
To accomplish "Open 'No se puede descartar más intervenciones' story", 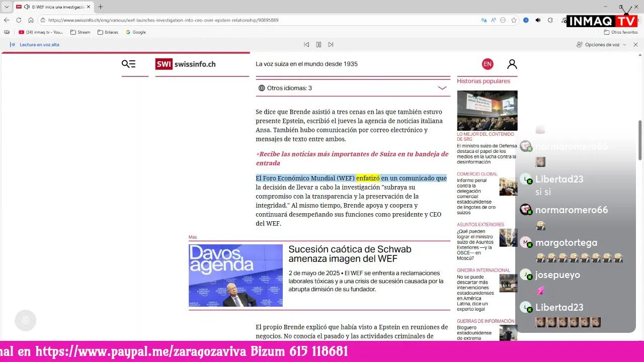I will point(475,293).
